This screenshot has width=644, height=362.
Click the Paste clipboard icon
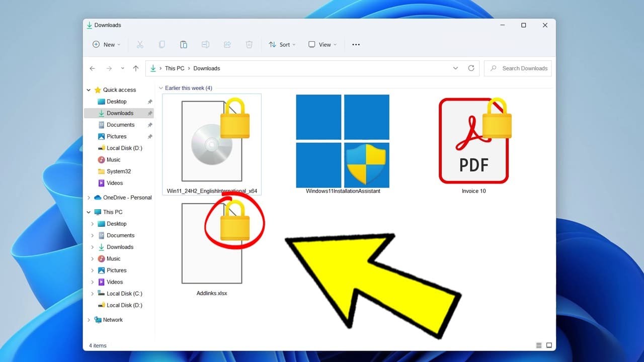pyautogui.click(x=184, y=45)
